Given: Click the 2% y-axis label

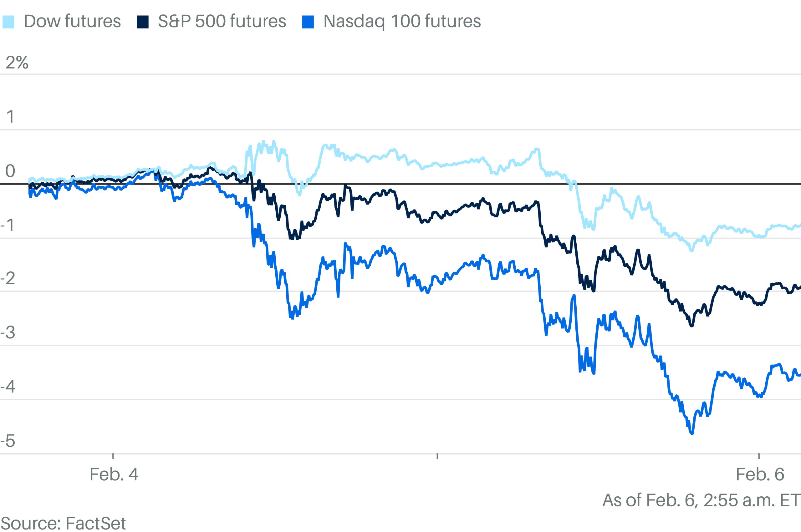Looking at the screenshot, I should coord(17,63).
